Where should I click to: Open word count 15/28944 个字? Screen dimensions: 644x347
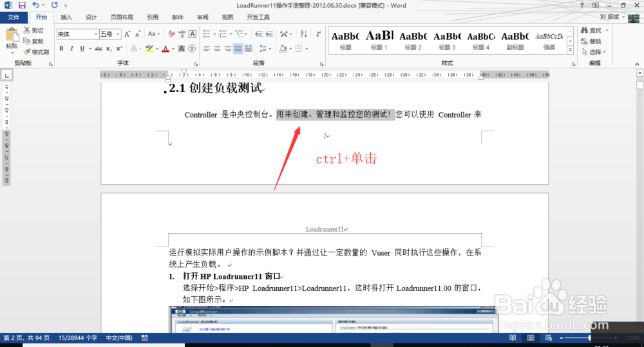pos(78,338)
